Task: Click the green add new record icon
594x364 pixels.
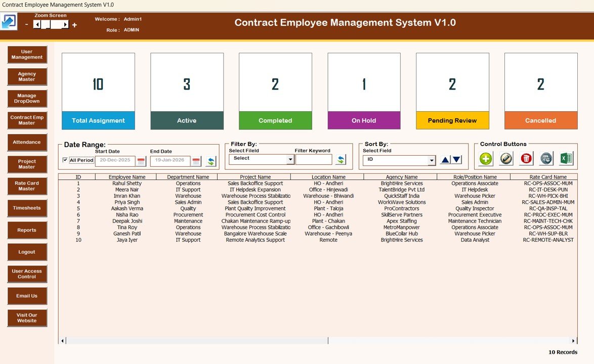Action: pyautogui.click(x=486, y=159)
